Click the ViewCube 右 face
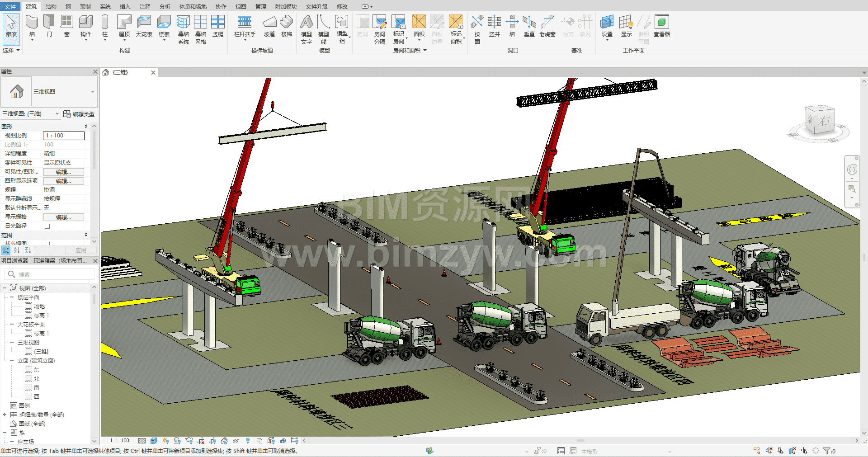The width and height of the screenshot is (868, 457). click(823, 121)
